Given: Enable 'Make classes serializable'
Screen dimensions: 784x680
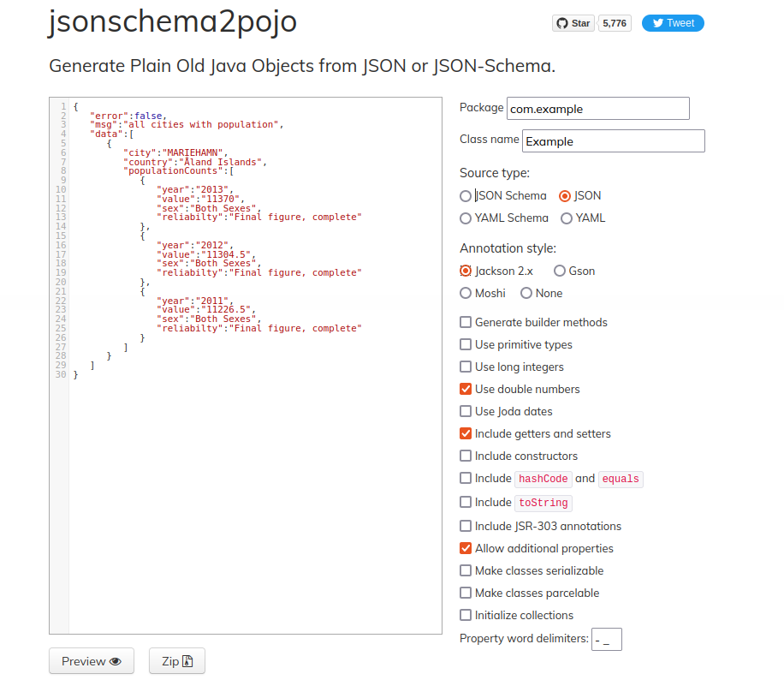Looking at the screenshot, I should click(466, 570).
